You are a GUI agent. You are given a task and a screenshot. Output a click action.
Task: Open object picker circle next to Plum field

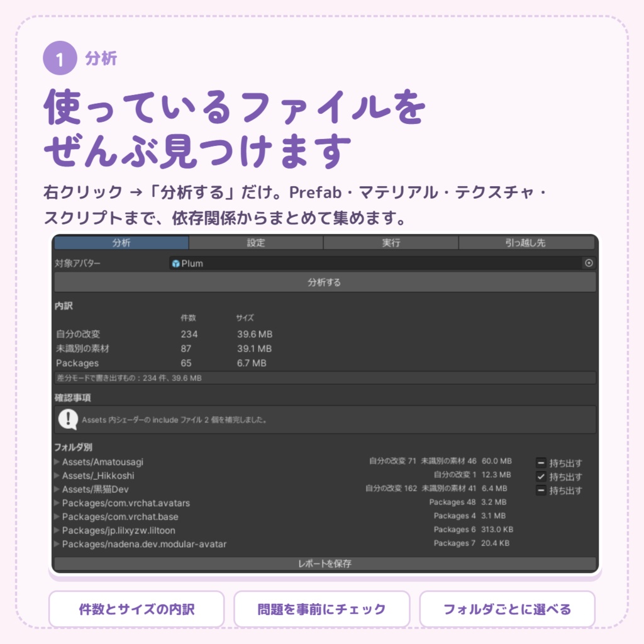pyautogui.click(x=589, y=263)
